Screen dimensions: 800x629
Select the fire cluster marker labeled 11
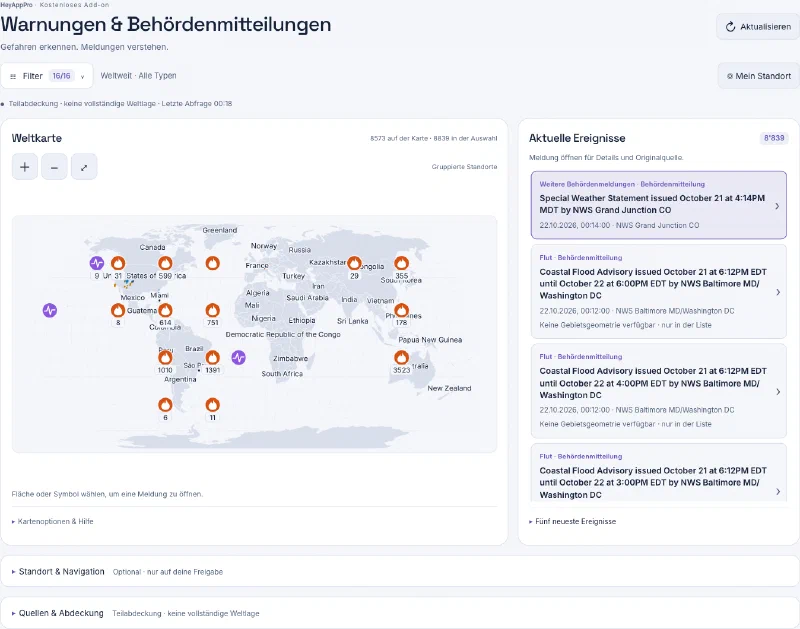click(x=213, y=405)
